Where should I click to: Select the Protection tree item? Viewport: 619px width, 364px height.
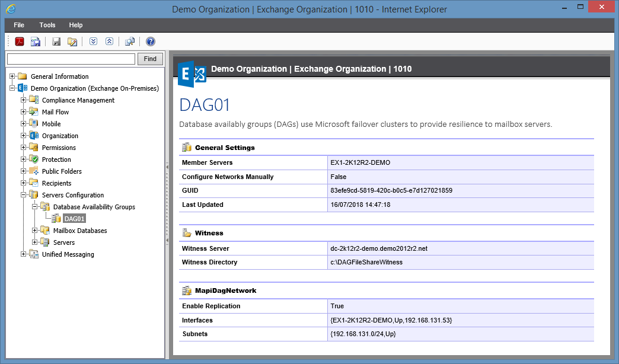pyautogui.click(x=56, y=159)
